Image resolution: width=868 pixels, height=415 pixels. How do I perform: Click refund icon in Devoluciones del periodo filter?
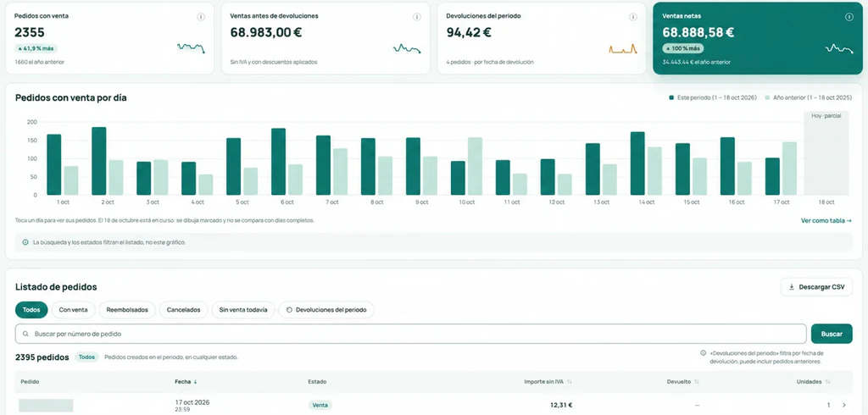tap(289, 310)
